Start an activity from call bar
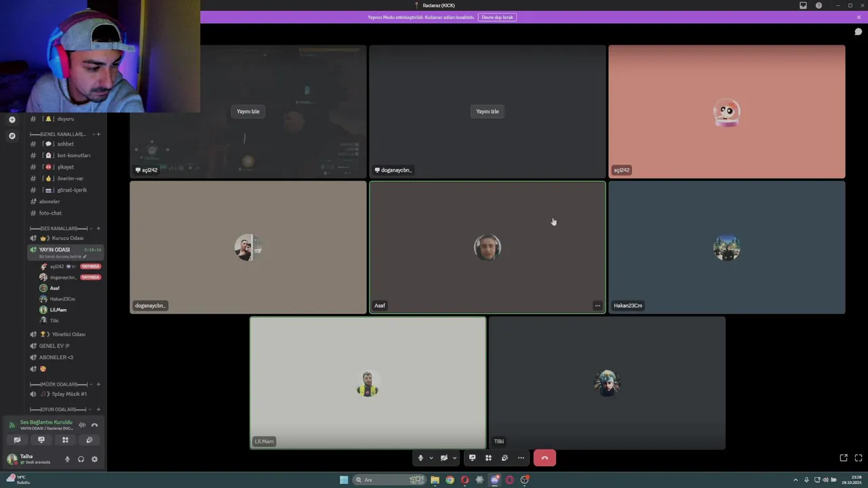Screen dimensions: 868x488 pyautogui.click(x=488, y=458)
